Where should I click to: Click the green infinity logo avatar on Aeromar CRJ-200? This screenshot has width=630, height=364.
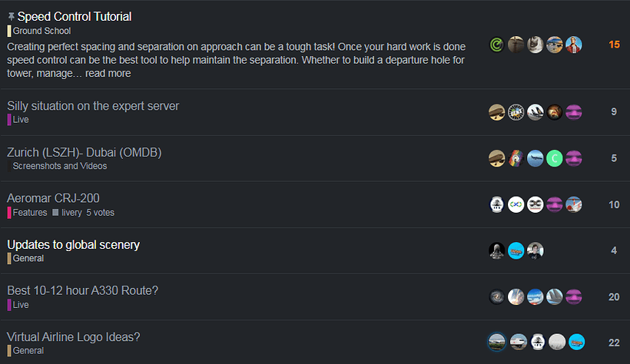click(x=516, y=204)
